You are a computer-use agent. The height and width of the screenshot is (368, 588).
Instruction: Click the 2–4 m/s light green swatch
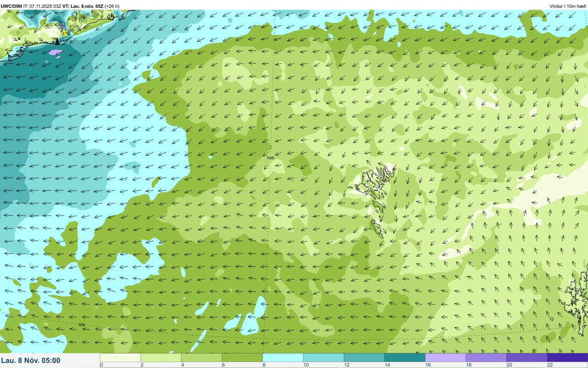(x=161, y=357)
